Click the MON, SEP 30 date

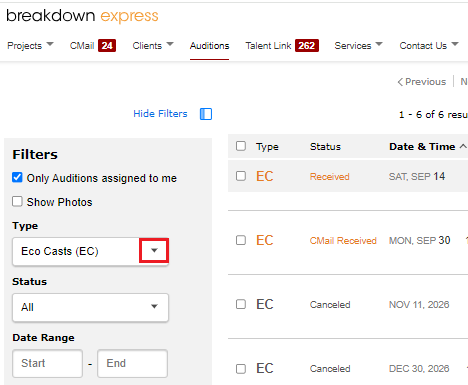(x=419, y=240)
